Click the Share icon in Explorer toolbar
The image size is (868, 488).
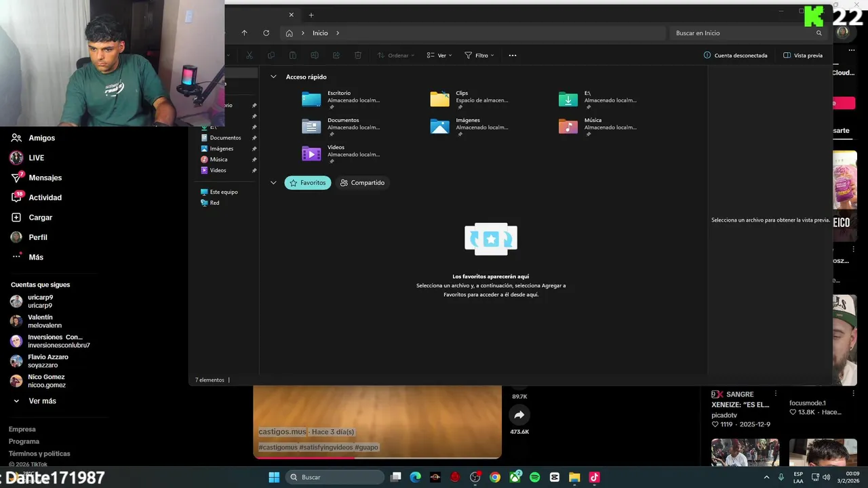[x=336, y=55]
